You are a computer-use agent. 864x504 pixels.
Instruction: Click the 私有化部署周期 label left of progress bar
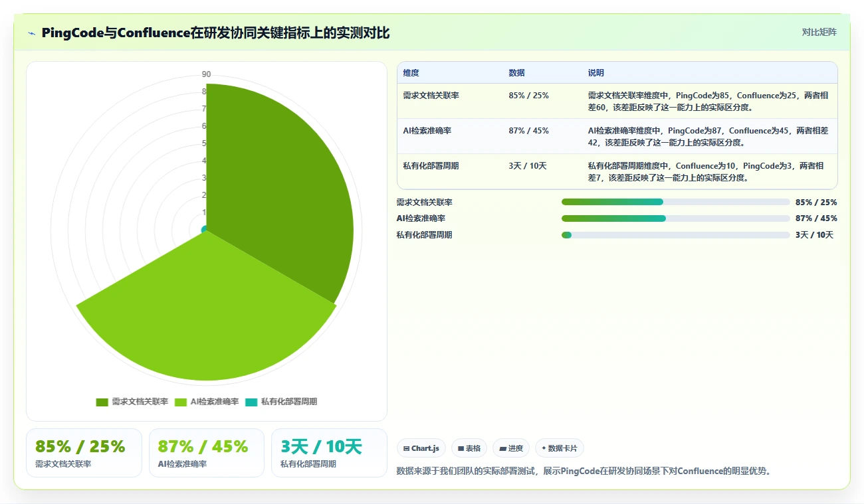[x=425, y=235]
